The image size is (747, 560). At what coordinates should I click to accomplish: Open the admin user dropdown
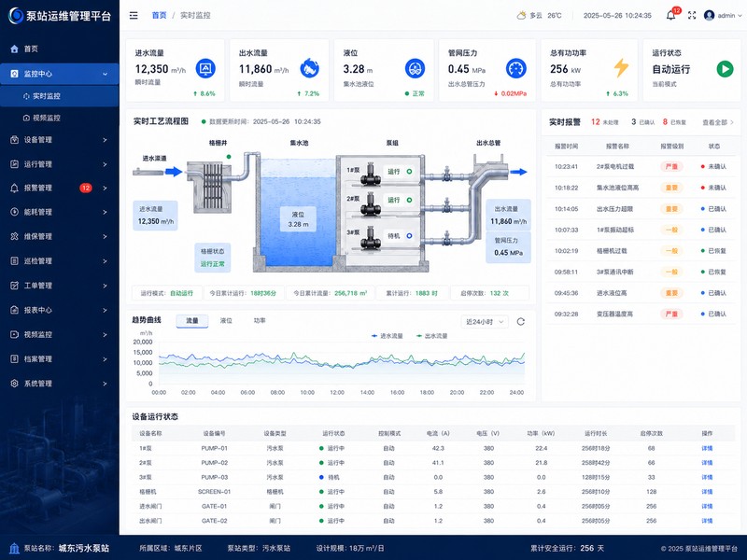tap(723, 15)
